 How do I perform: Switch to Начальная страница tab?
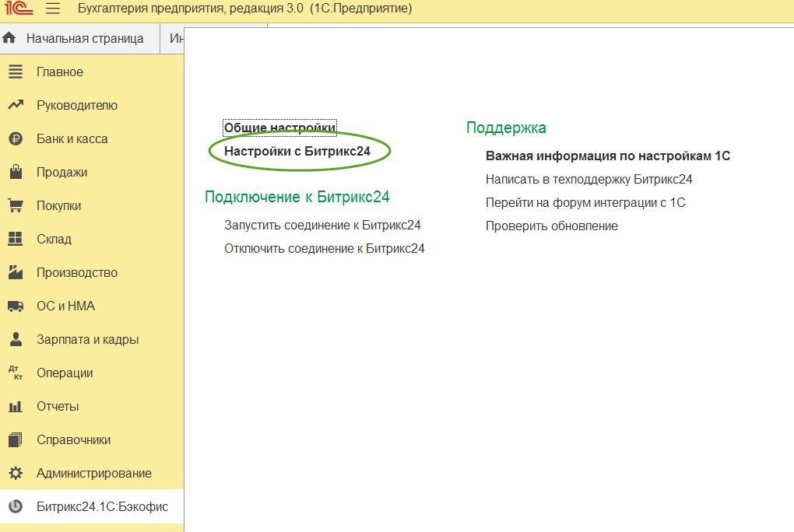tap(80, 38)
